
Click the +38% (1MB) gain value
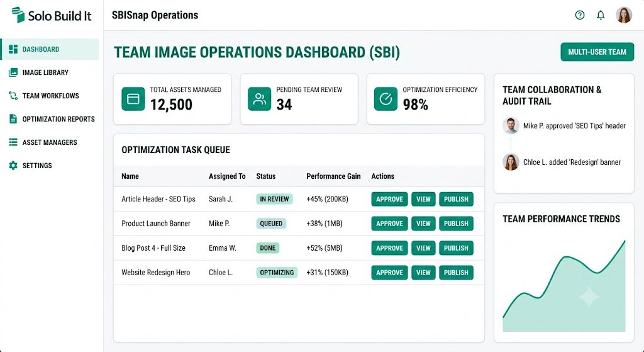coord(325,224)
